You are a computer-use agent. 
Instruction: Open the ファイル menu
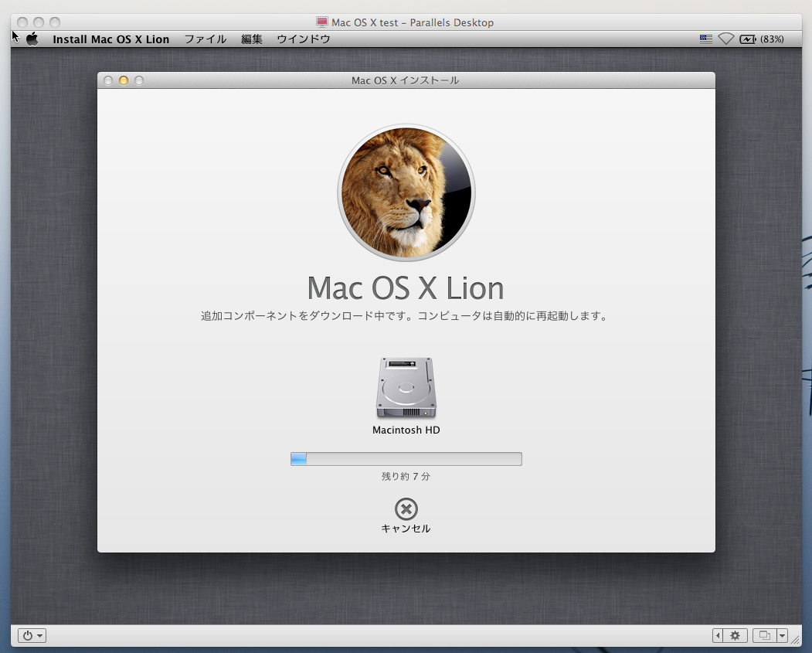(x=205, y=39)
